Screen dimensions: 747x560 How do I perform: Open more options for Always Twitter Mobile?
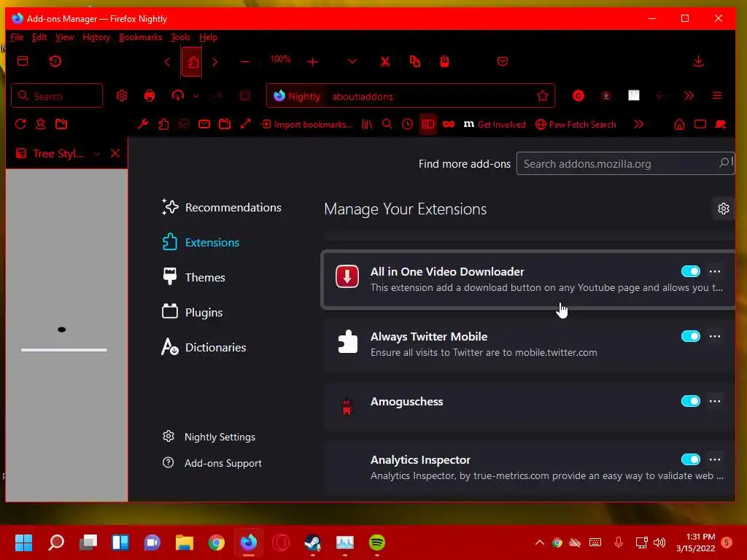[x=715, y=336]
